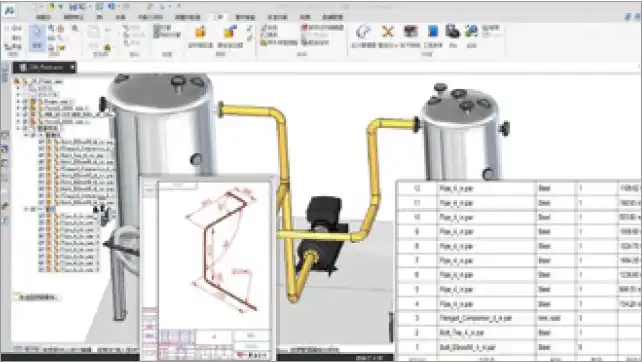This screenshot has height=362, width=642.
Task: Click the button below the PathFinder tree
Action: (x=36, y=296)
